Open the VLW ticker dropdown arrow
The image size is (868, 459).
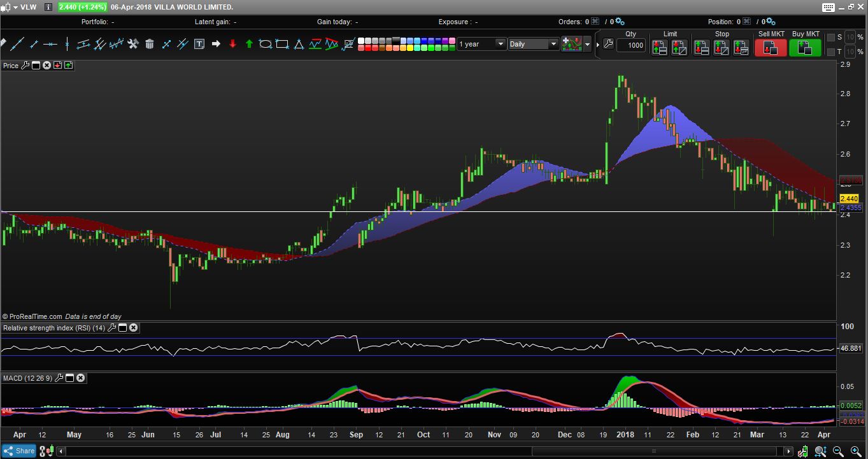point(15,7)
